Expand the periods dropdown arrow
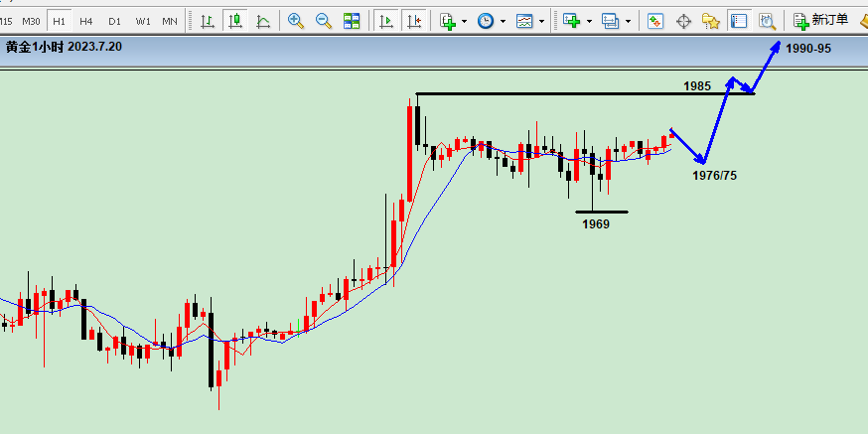 pyautogui.click(x=503, y=22)
